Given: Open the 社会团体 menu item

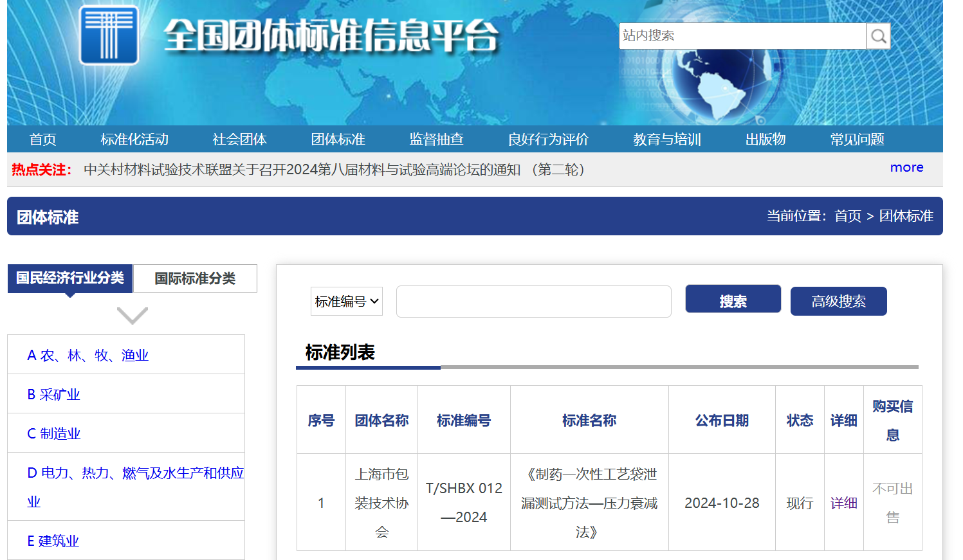Looking at the screenshot, I should [239, 139].
